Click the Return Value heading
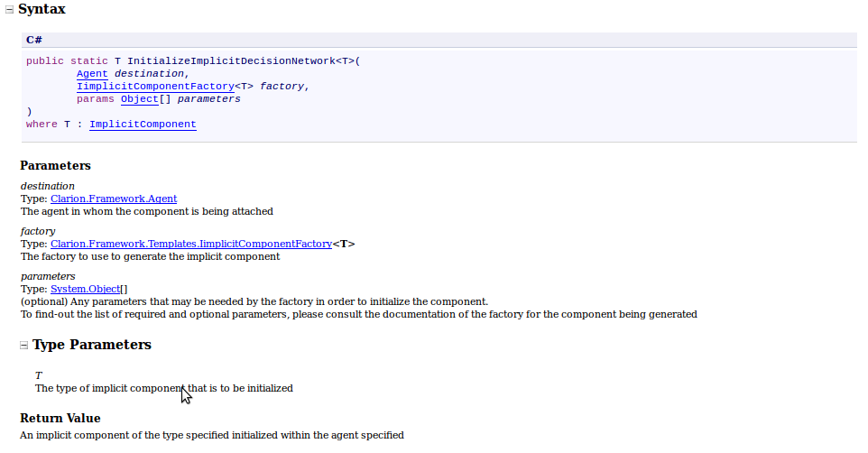868x453 pixels. (60, 419)
